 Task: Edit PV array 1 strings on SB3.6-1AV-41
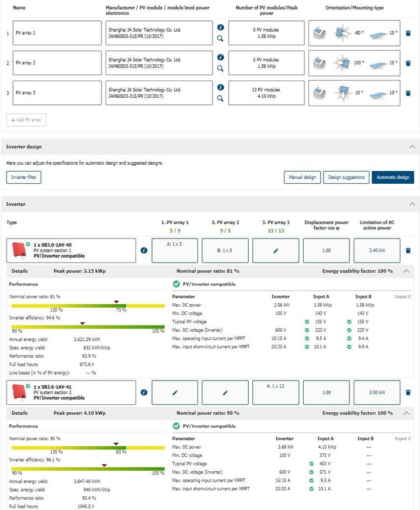tap(175, 392)
